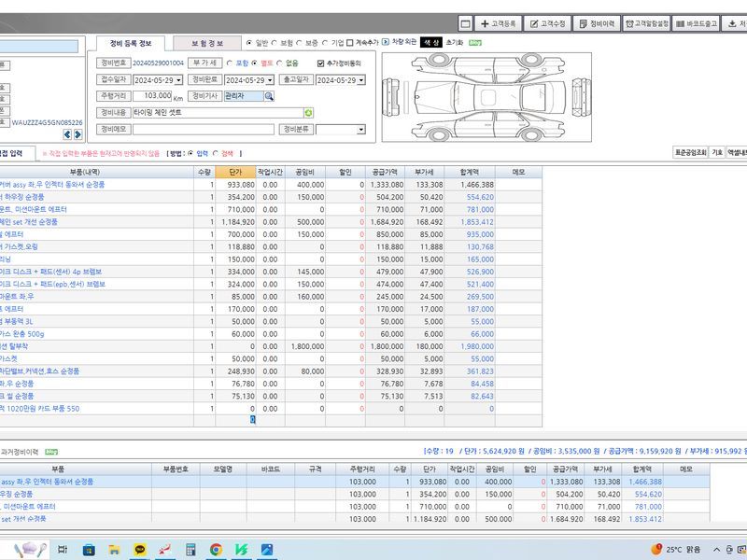Click the 정비번호 value 20240529001004

158,63
